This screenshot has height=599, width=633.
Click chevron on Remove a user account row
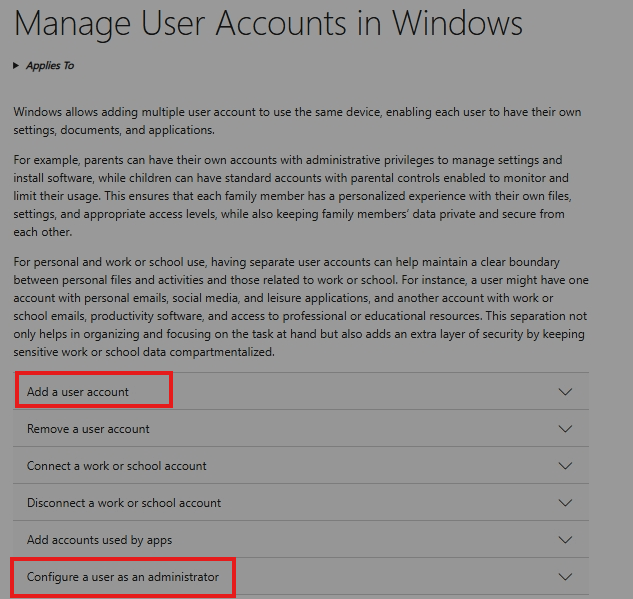coord(565,429)
